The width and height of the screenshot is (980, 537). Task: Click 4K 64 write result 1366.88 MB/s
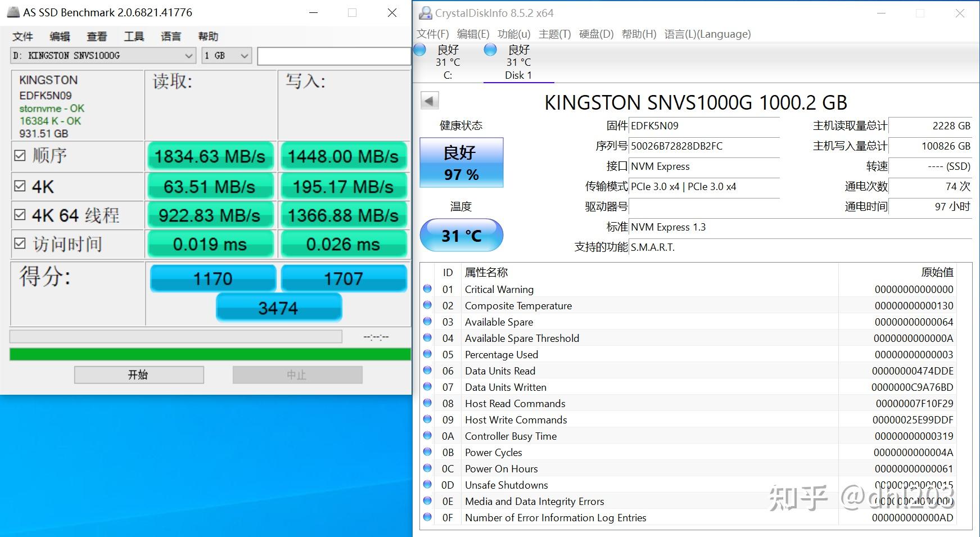(x=343, y=215)
